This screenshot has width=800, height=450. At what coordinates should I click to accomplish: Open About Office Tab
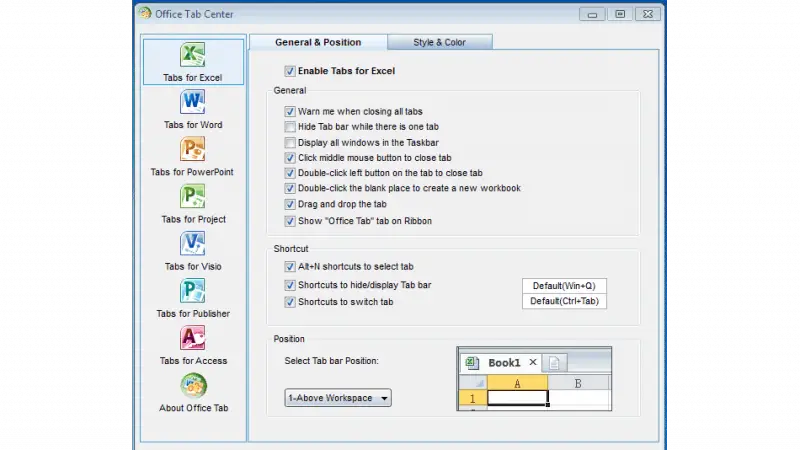coord(193,393)
